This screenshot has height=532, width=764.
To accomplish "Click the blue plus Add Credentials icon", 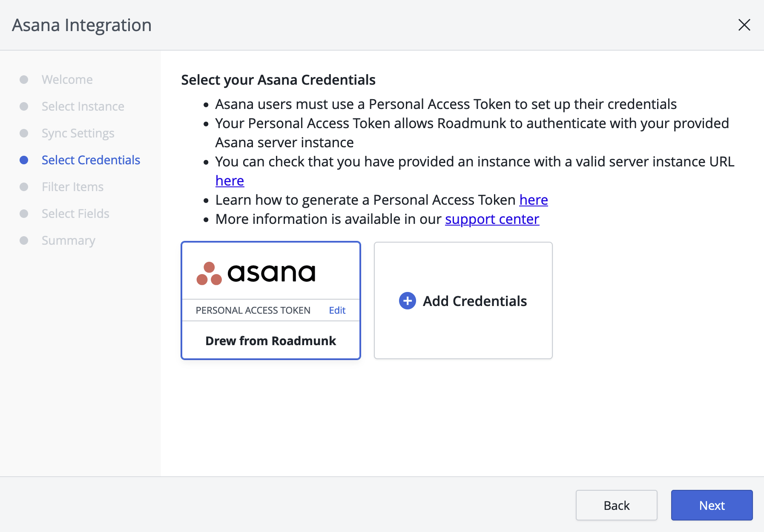I will click(407, 301).
